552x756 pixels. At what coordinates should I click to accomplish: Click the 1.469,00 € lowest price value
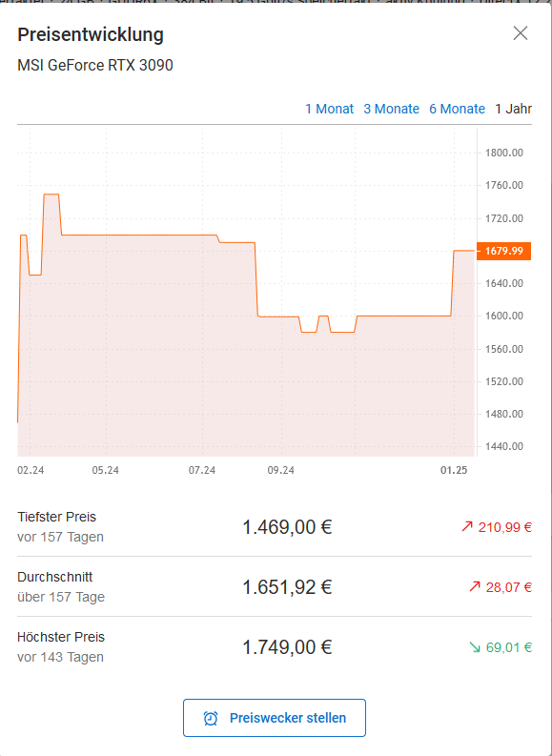[x=287, y=527]
